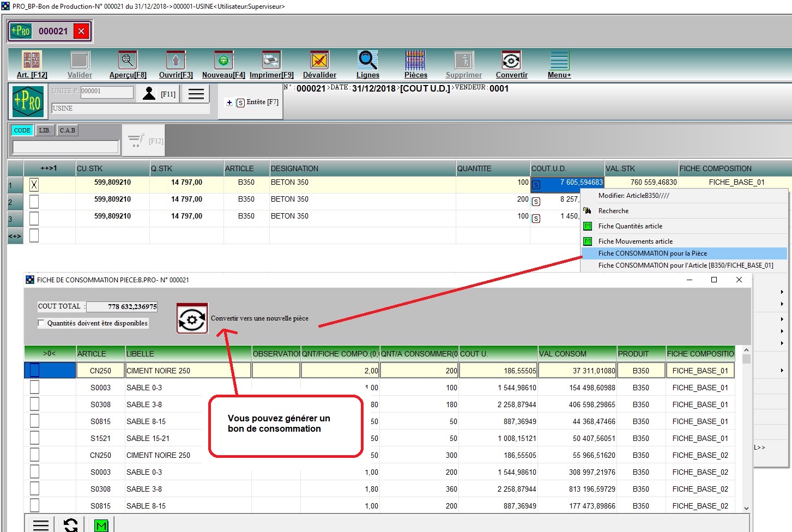Screen dimensions: 792x532
Task: Open hamburger menu at bottom of consumption window
Action: (41, 525)
